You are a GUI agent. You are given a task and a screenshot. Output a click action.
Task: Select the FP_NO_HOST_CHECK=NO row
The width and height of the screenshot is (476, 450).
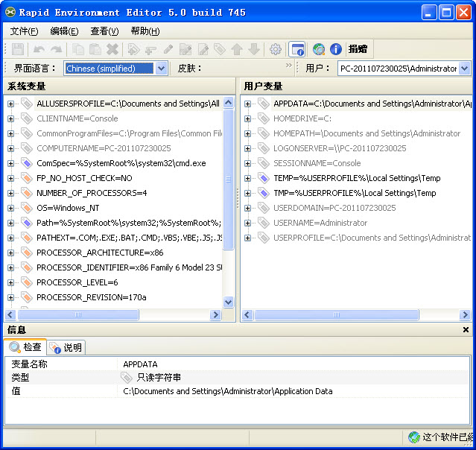coord(84,178)
